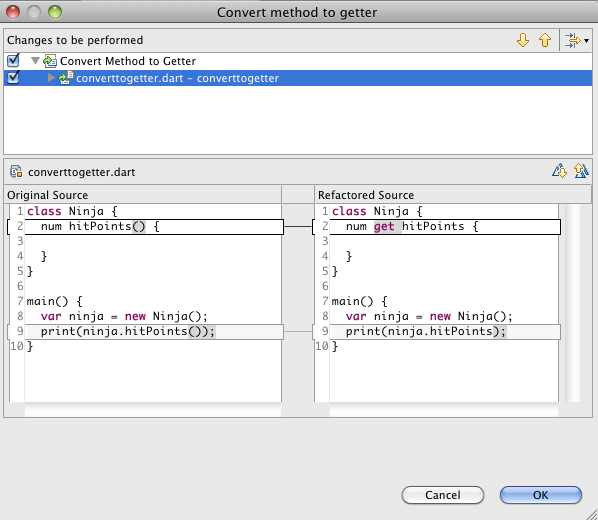The width and height of the screenshot is (598, 520).
Task: Click converttogetter.dart compare pane file icon
Action: pos(16,172)
